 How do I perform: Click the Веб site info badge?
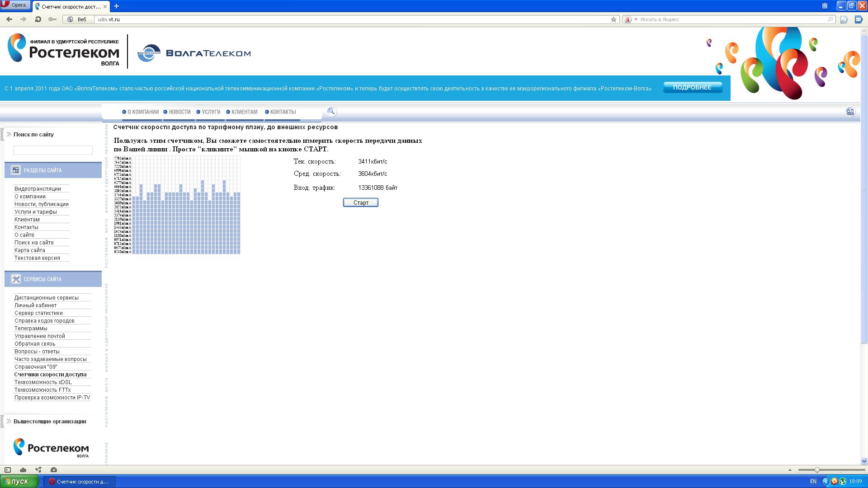tap(77, 19)
